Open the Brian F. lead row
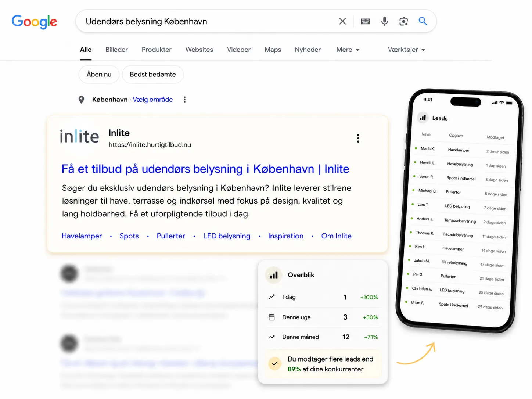The height and width of the screenshot is (399, 532). pyautogui.click(x=454, y=304)
